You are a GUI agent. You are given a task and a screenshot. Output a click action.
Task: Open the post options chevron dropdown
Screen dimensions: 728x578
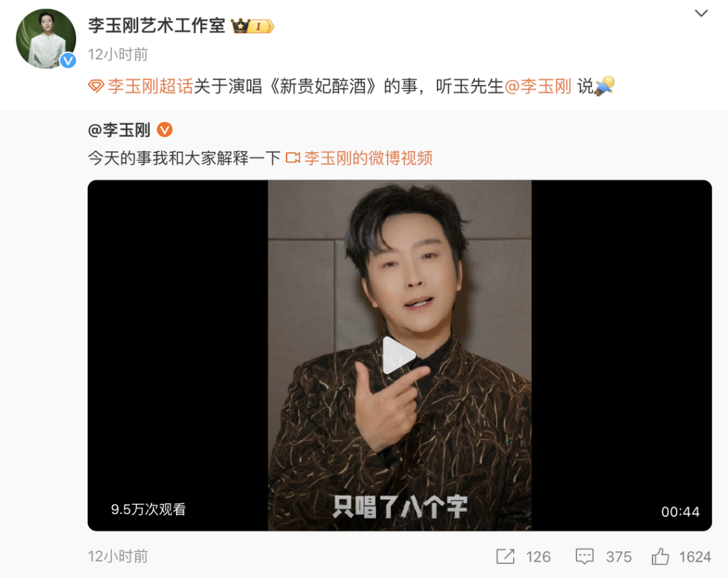point(701,13)
